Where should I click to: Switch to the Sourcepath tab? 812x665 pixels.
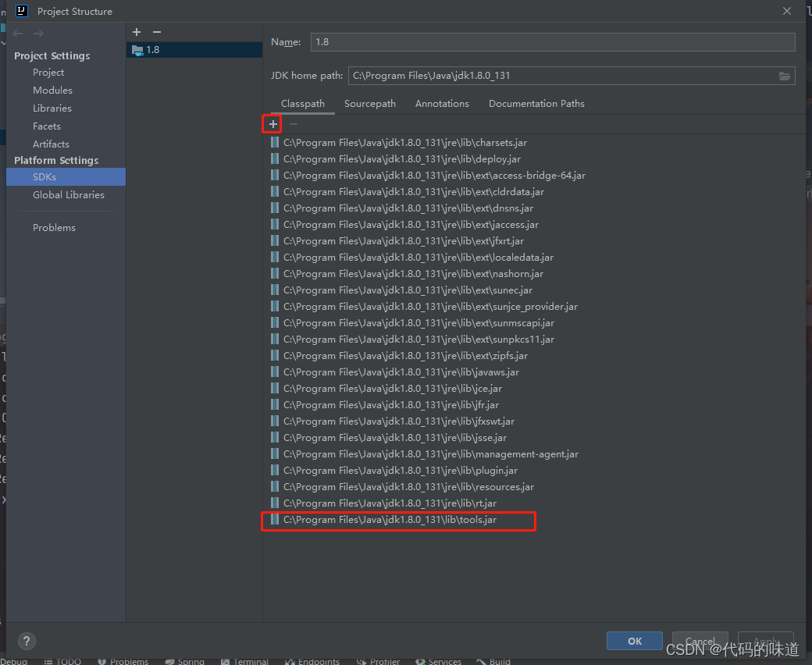click(369, 103)
